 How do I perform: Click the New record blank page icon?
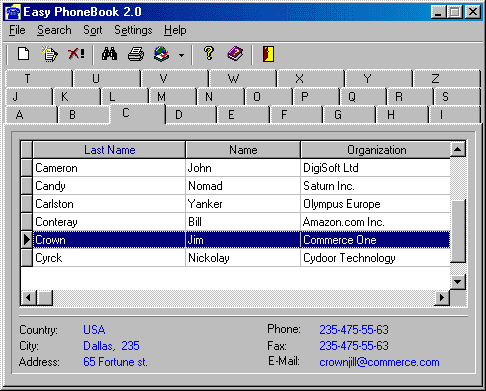click(x=24, y=54)
